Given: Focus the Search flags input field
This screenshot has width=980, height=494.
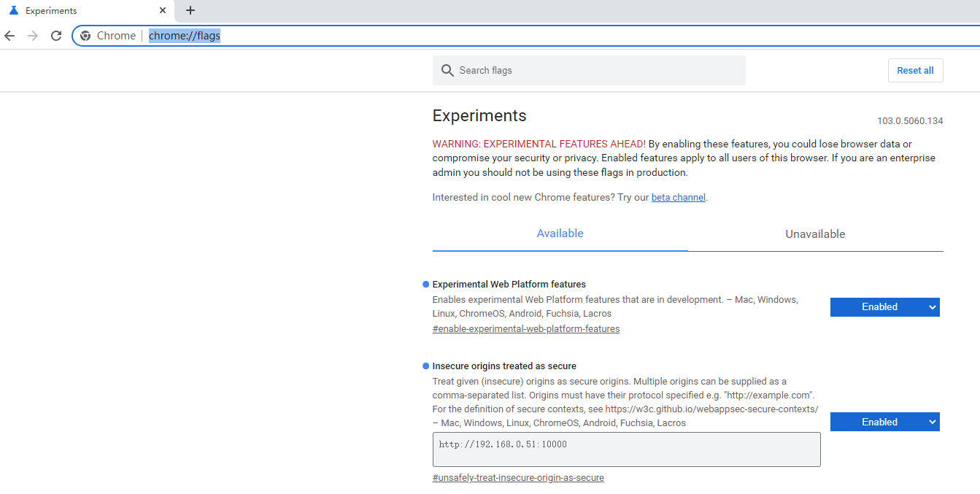Looking at the screenshot, I should coord(598,71).
